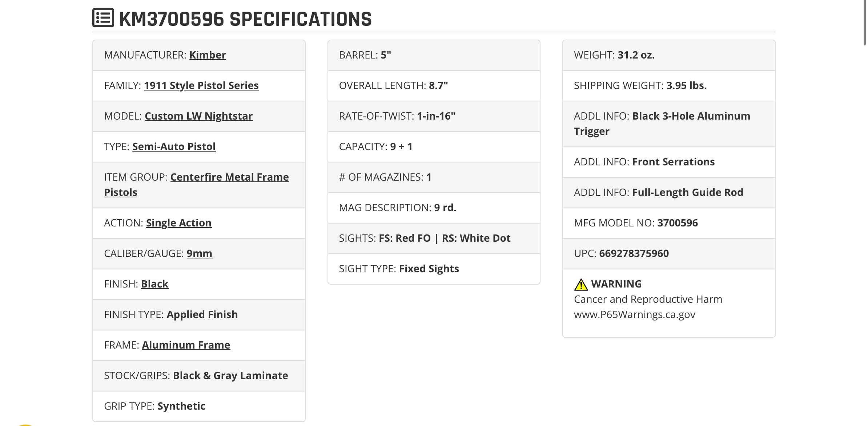Click the Black finish link

(x=154, y=284)
